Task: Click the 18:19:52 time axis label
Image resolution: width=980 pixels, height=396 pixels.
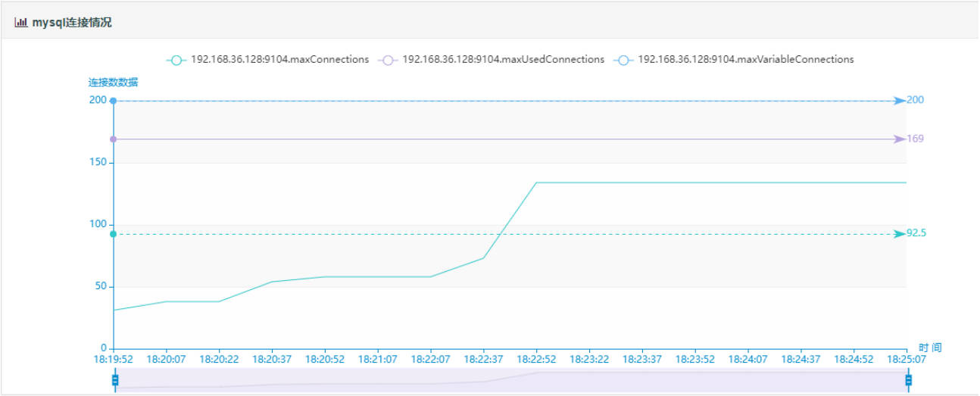Action: pyautogui.click(x=113, y=360)
